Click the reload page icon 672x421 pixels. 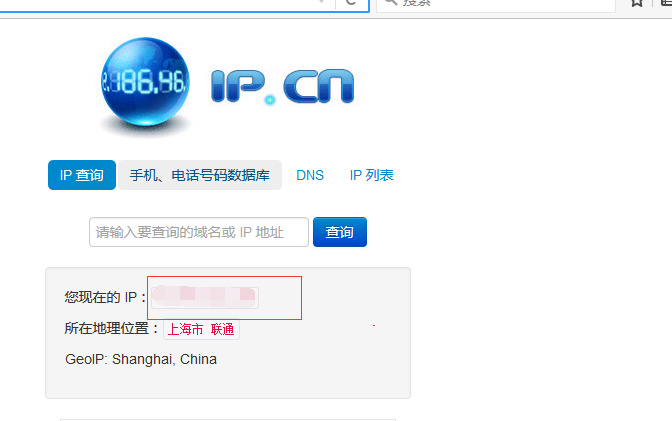pos(351,2)
